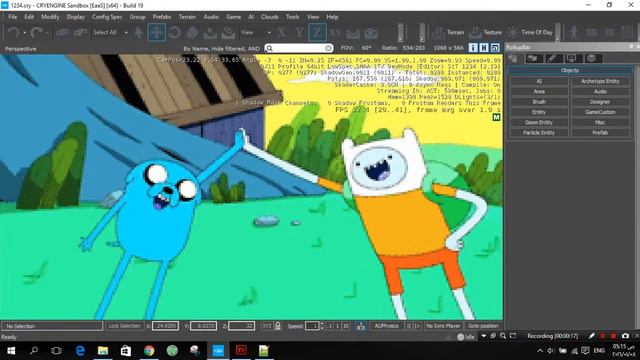Click the Goto position button
The height and width of the screenshot is (360, 640).
(x=483, y=326)
